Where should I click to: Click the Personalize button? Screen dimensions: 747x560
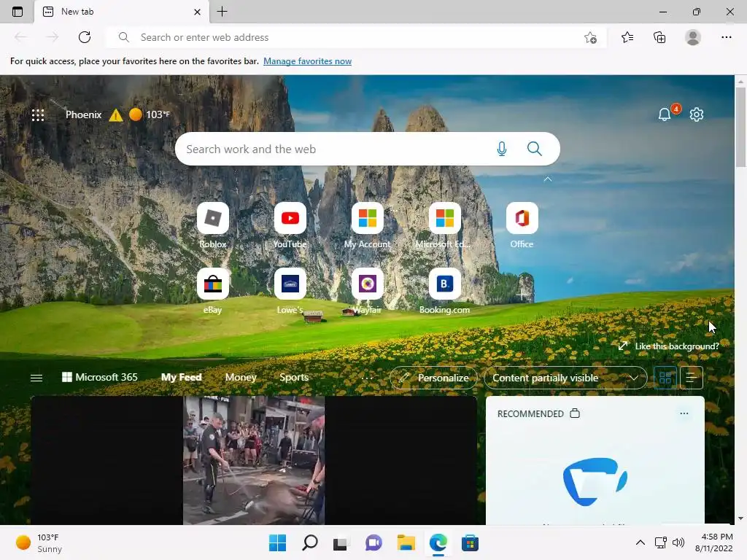[x=433, y=378]
